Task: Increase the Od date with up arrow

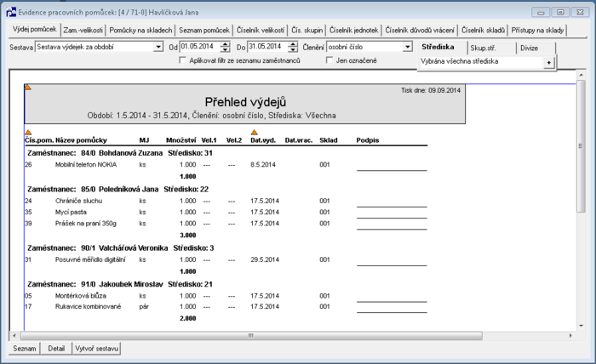Action: (226, 44)
